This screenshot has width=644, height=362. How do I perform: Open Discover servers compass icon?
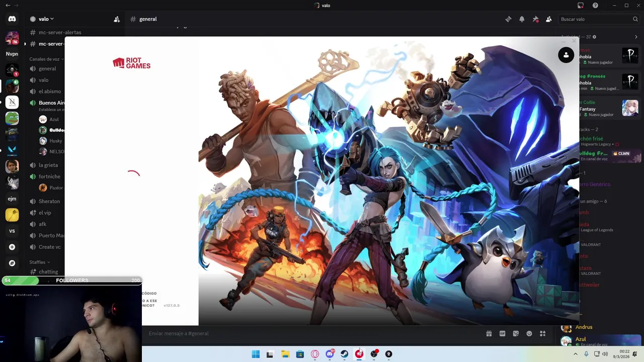(x=12, y=263)
